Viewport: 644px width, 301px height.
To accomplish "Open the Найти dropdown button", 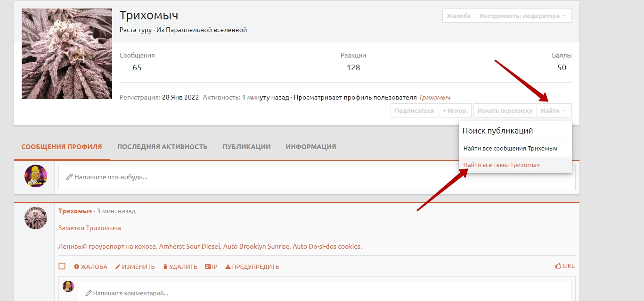I will (x=554, y=110).
